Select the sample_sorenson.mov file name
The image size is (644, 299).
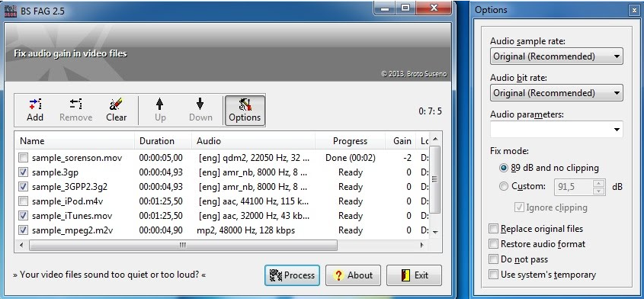click(77, 158)
